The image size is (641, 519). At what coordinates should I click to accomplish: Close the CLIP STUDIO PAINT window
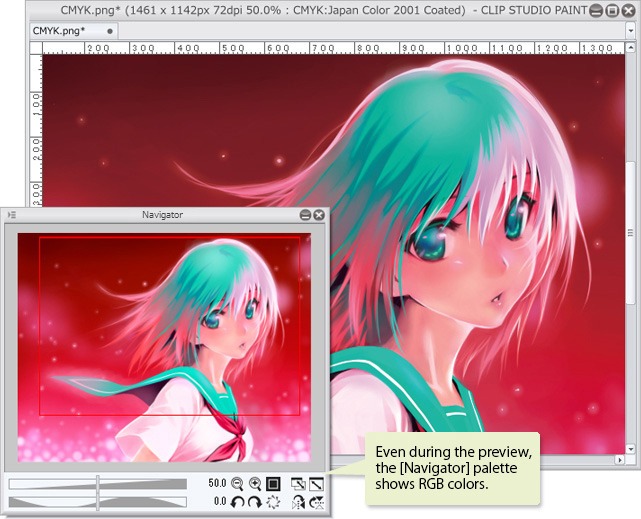[x=628, y=11]
